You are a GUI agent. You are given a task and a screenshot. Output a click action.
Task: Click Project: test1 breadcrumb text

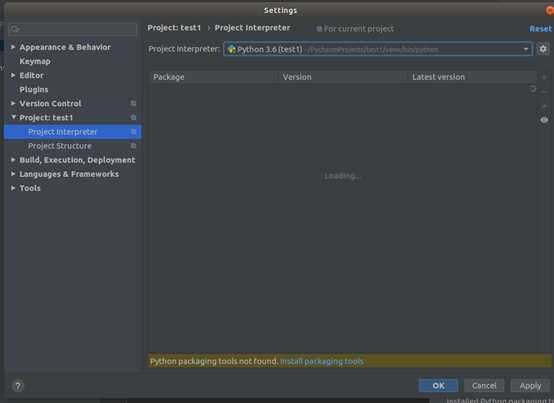point(174,28)
